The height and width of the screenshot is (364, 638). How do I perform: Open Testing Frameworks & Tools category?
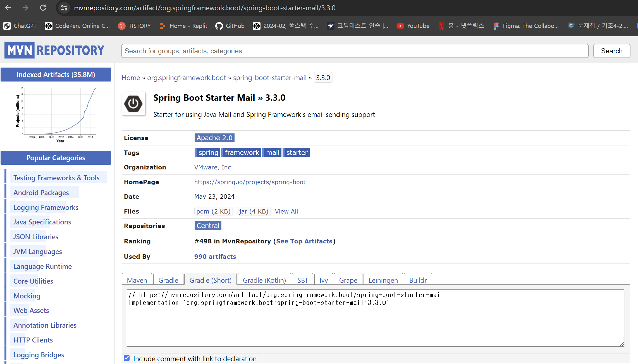coord(56,178)
